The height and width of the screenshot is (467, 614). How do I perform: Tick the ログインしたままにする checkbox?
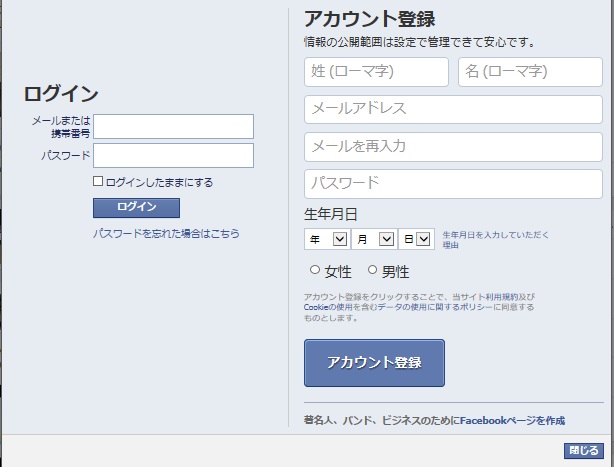tap(98, 181)
